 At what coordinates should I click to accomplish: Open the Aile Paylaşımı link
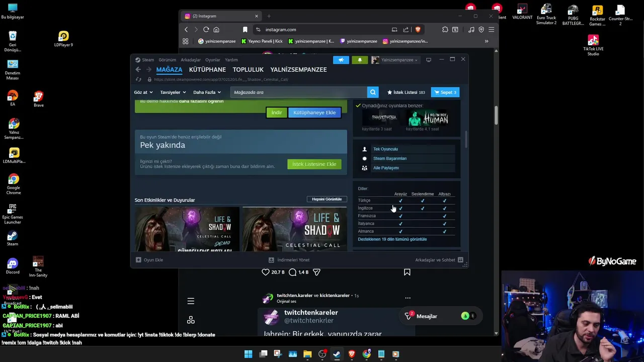tap(386, 168)
